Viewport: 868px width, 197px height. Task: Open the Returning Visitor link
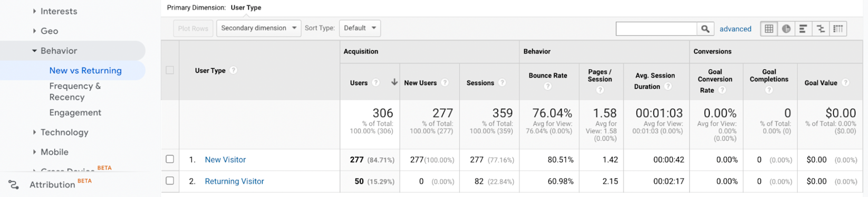234,181
